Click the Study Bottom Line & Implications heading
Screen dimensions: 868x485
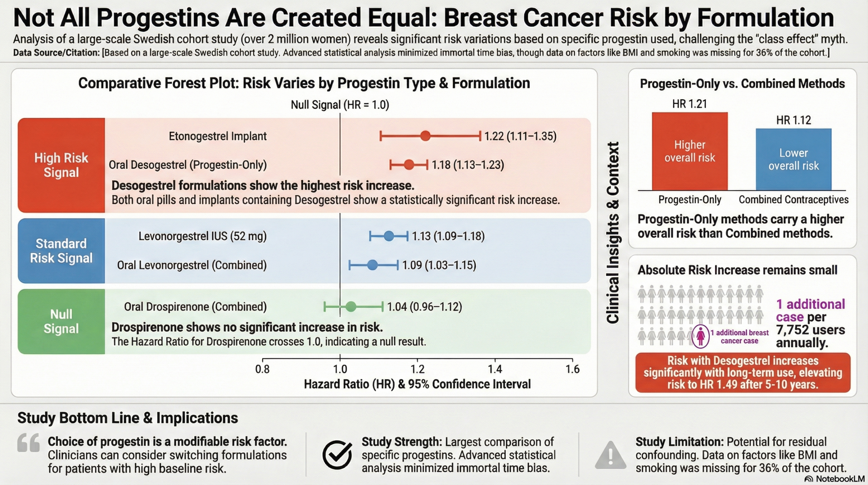[127, 418]
